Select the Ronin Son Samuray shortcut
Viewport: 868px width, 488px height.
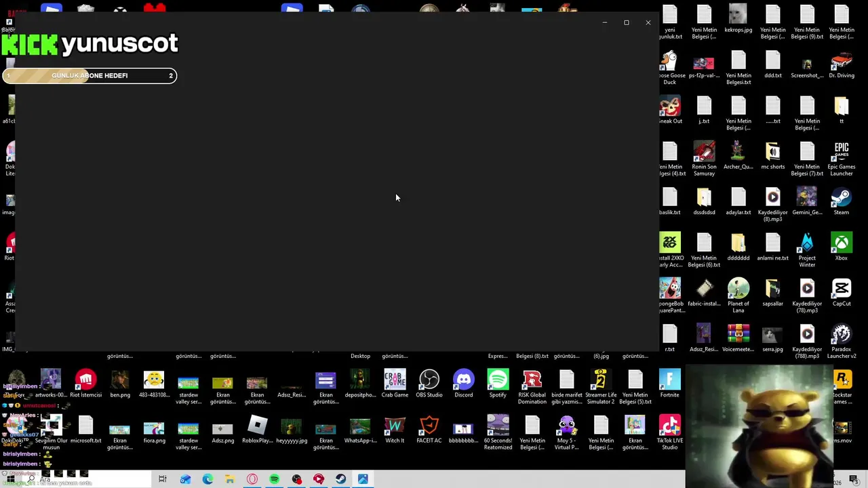[x=704, y=159]
